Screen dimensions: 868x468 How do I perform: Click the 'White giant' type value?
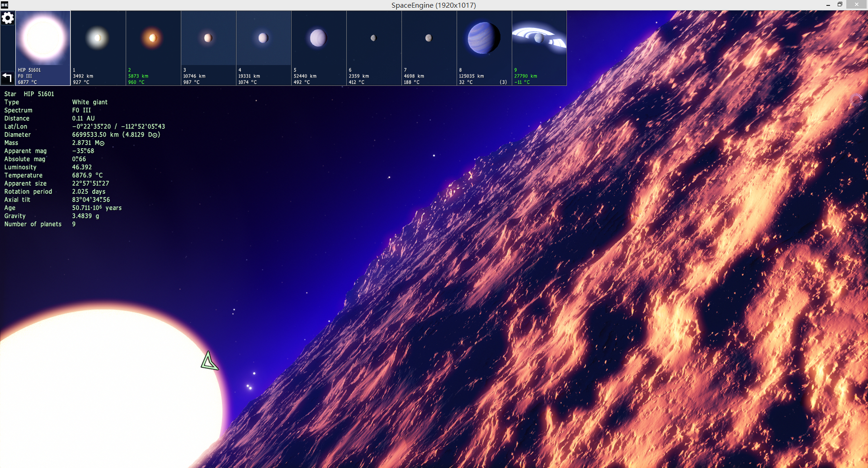90,102
